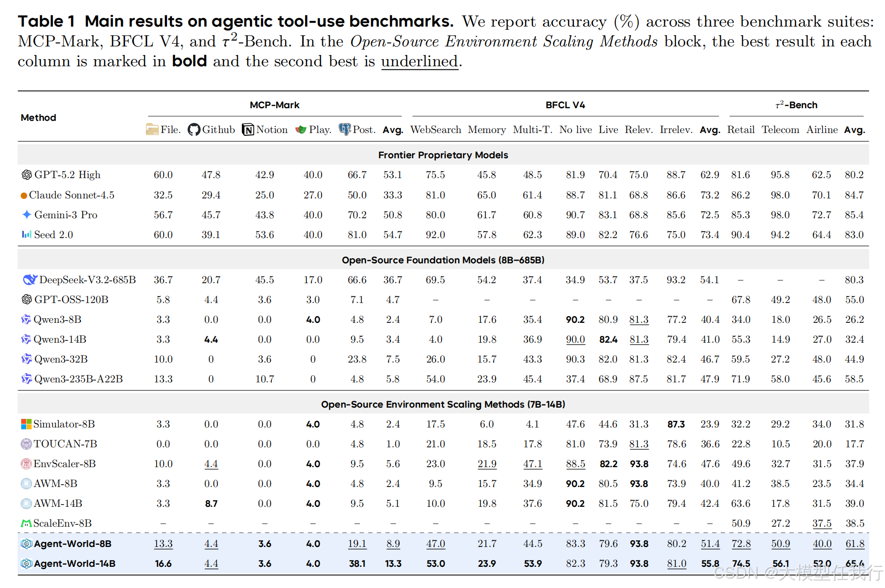Click the 'WebSearch' column header
Viewport: 885px width, 588px height.
[436, 130]
